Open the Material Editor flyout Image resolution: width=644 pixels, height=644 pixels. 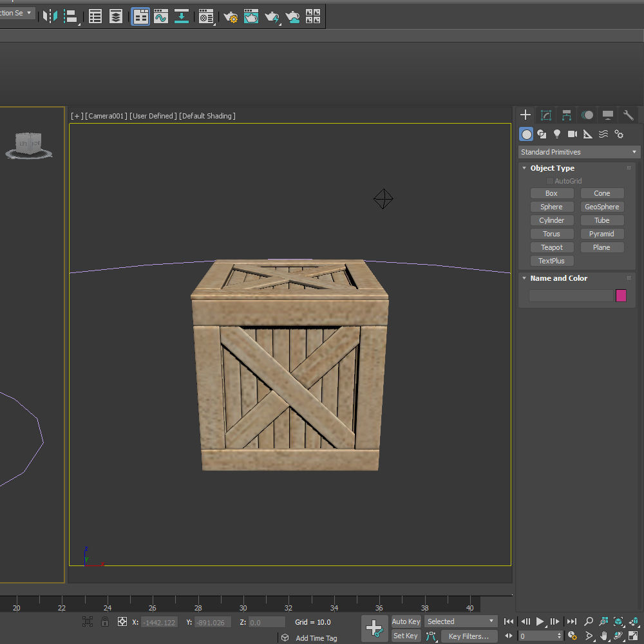point(206,17)
